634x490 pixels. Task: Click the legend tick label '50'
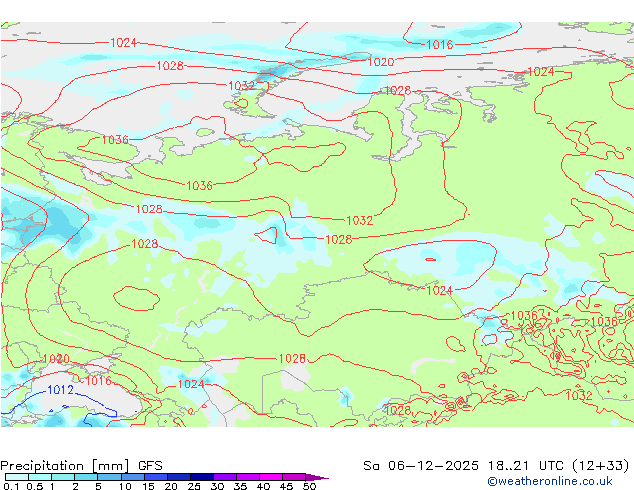coord(309,486)
